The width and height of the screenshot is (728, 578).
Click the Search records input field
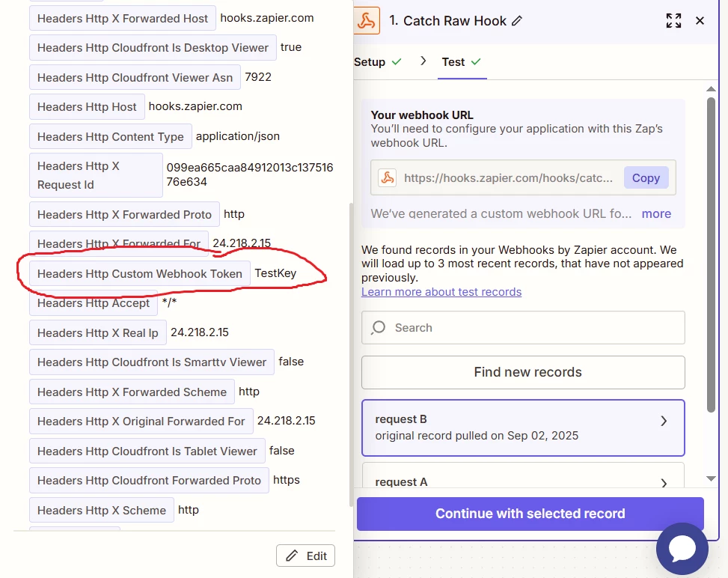pyautogui.click(x=523, y=328)
